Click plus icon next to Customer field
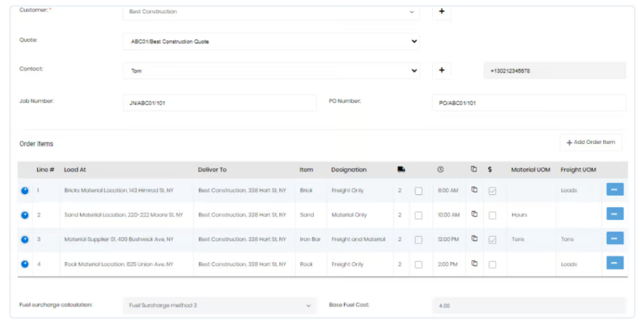The width and height of the screenshot is (644, 324). pos(441,11)
